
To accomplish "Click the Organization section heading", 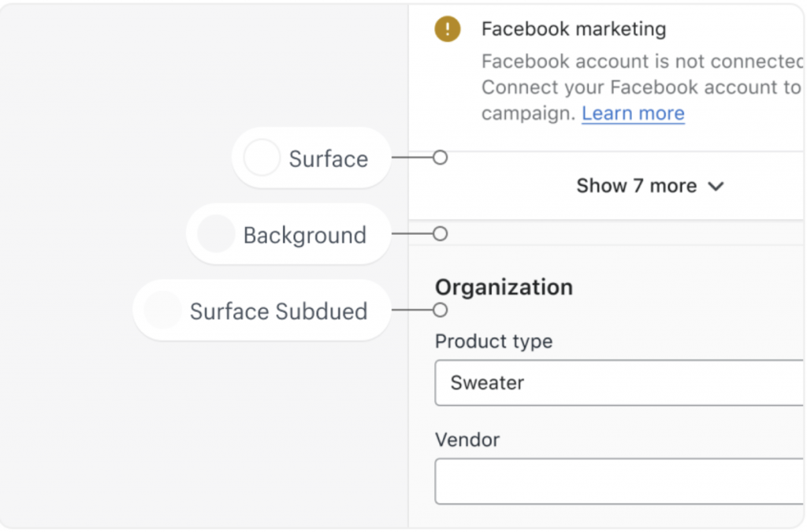I will click(504, 287).
